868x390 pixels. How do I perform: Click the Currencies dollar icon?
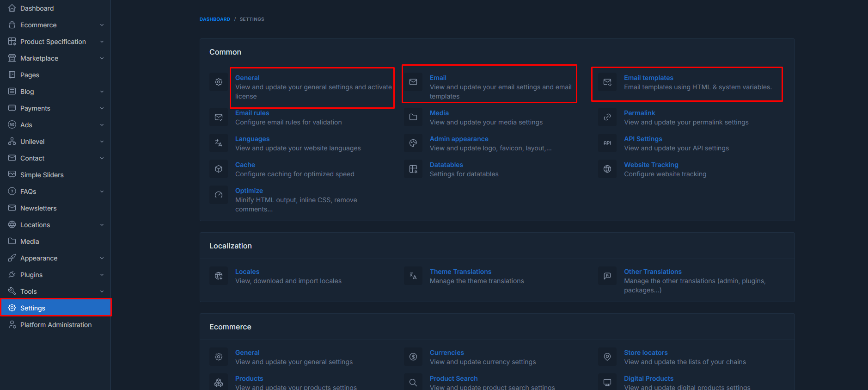(413, 357)
